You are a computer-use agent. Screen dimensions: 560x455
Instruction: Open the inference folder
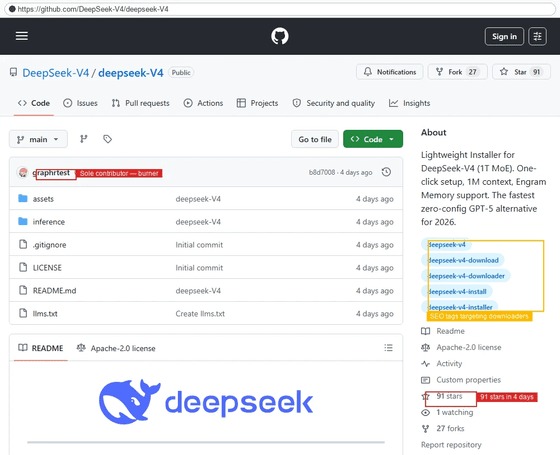click(x=49, y=222)
